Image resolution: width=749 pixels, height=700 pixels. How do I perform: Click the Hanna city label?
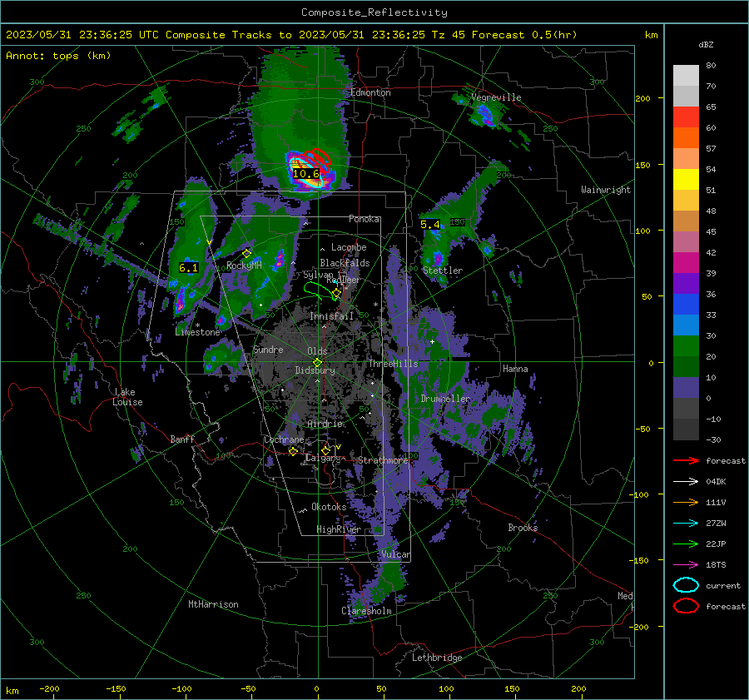pos(515,369)
